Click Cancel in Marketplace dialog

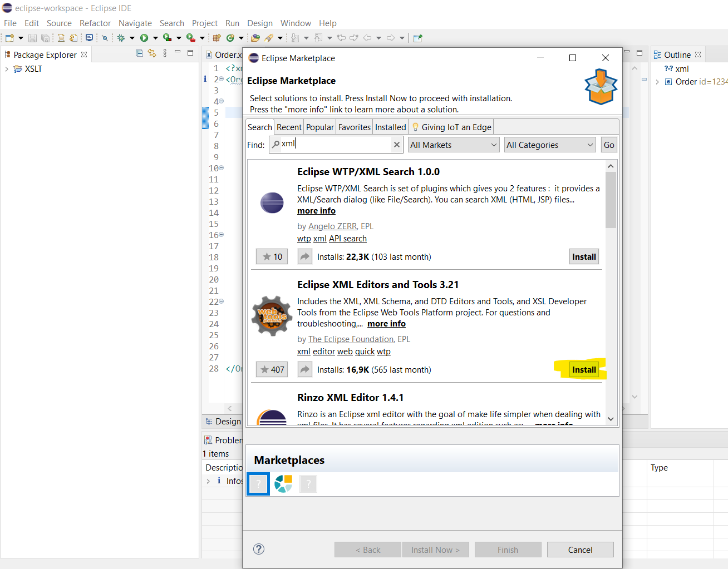580,550
